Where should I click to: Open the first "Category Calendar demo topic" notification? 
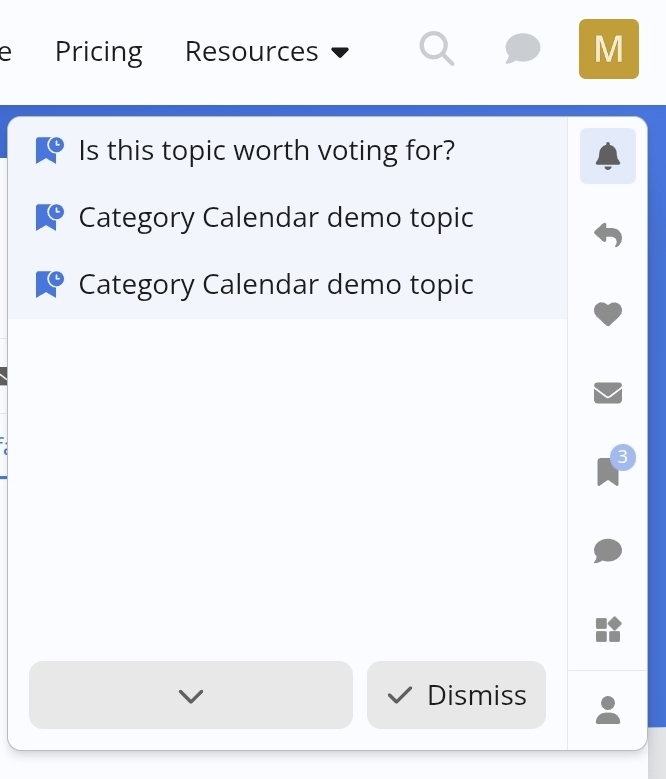(276, 217)
